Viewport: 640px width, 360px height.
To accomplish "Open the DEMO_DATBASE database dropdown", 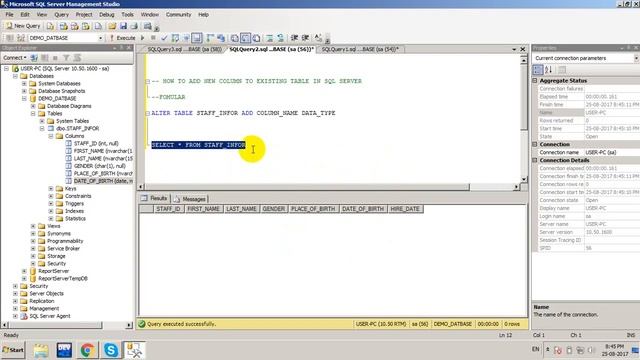I will click(100, 38).
